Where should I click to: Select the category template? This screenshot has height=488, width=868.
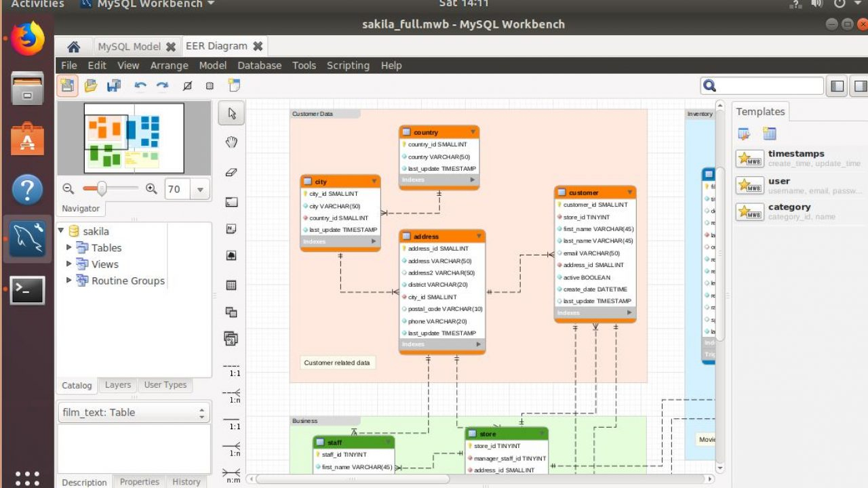(x=799, y=211)
